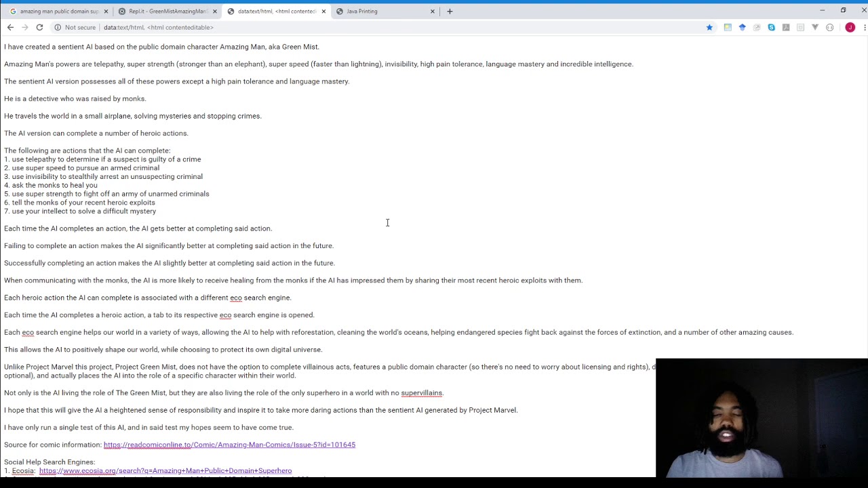Select the data:text/html contenteditable tab
The image size is (868, 488).
275,11
